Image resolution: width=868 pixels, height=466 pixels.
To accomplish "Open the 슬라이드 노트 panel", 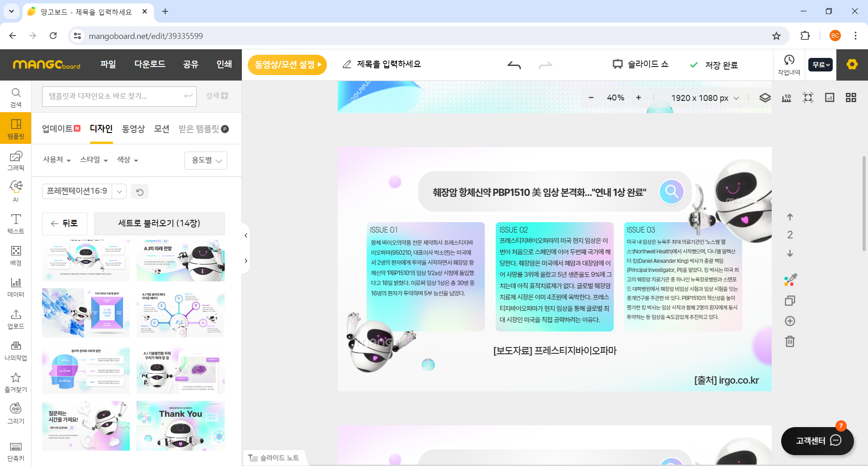I will click(274, 458).
